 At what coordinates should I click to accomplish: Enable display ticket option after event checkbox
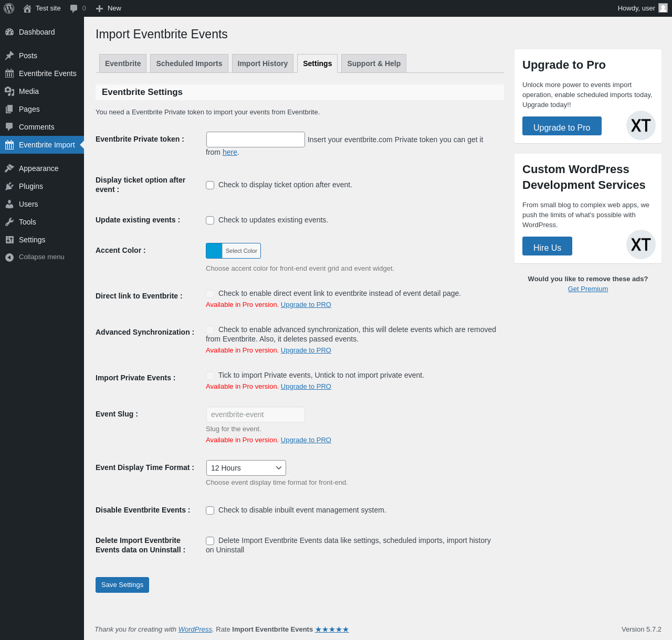tap(210, 185)
